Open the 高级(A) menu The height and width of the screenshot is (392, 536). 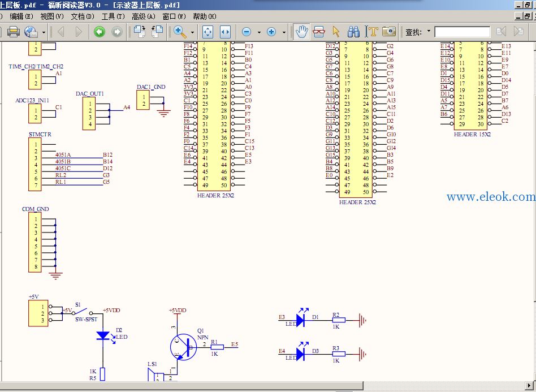144,16
